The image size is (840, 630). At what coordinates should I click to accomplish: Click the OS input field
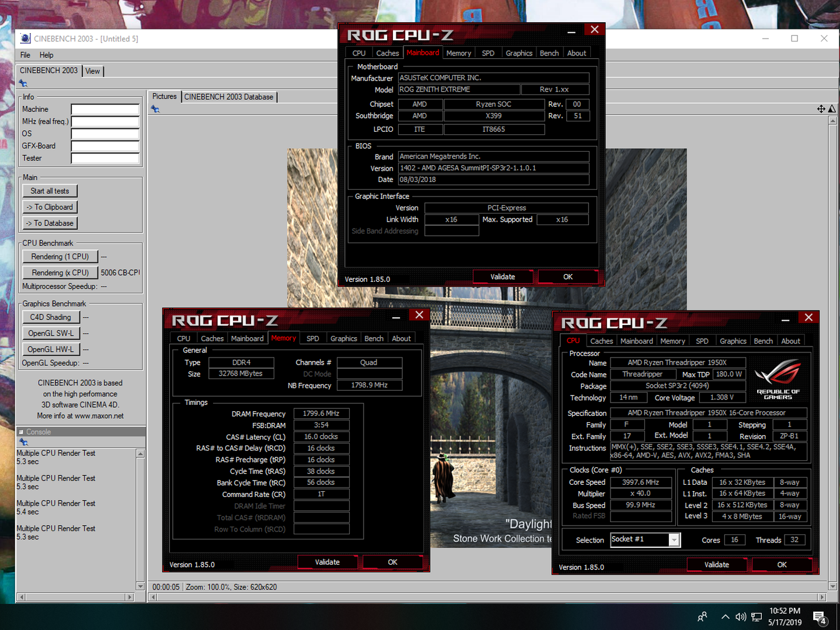105,134
